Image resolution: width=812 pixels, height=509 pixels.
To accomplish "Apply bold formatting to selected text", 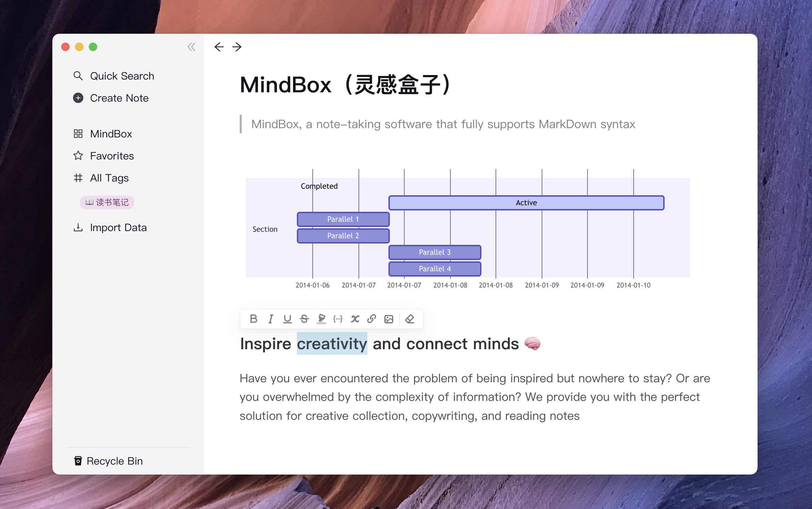I will point(254,319).
